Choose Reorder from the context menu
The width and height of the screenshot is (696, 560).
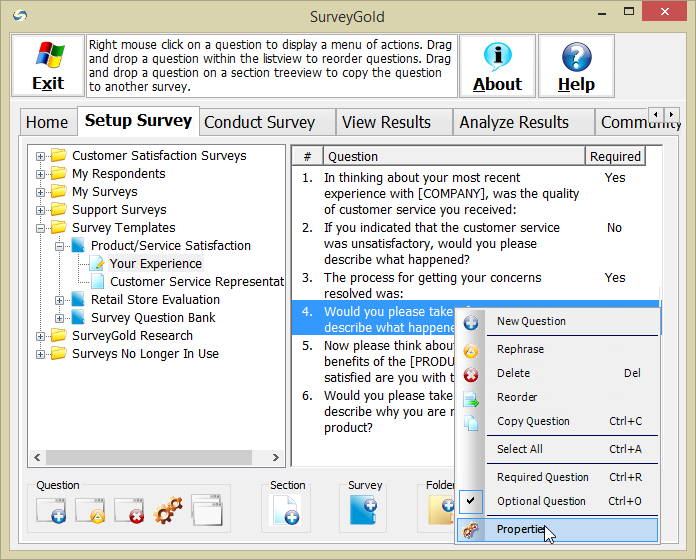pos(558,397)
